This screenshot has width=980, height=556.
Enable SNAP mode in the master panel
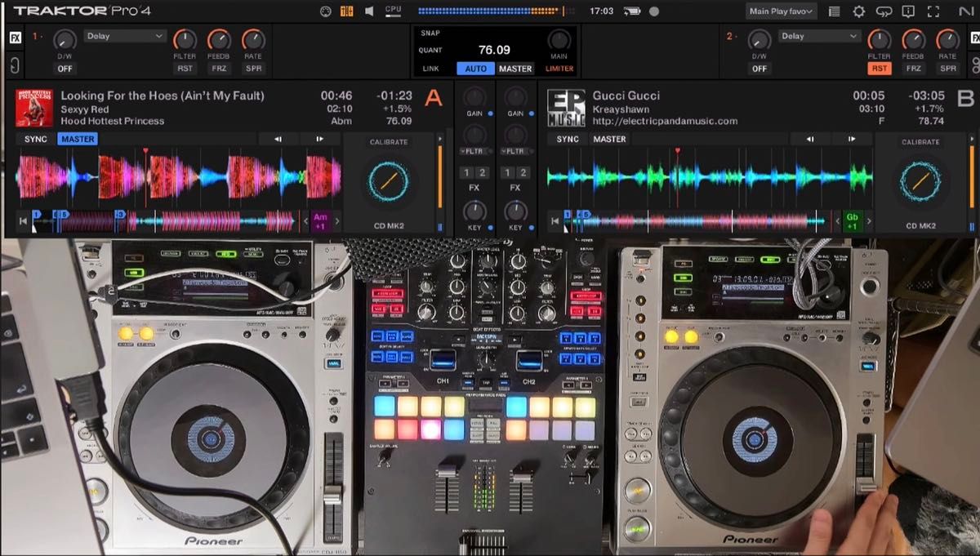[430, 33]
